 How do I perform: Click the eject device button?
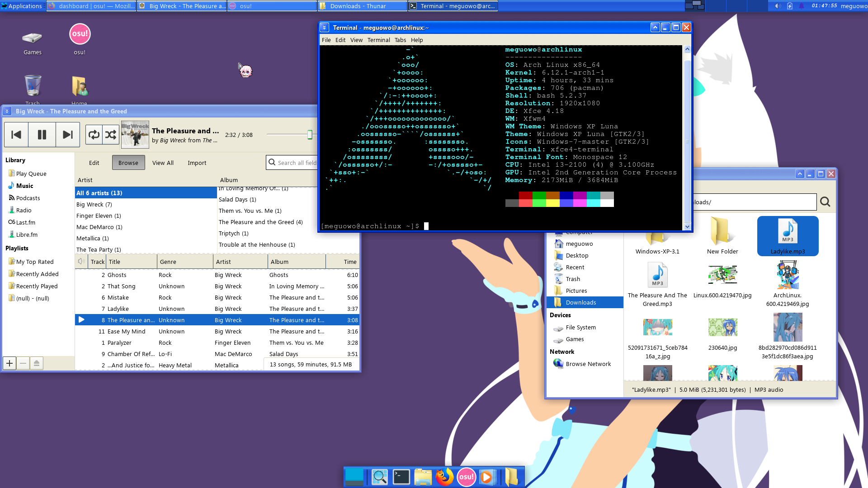pyautogui.click(x=37, y=363)
